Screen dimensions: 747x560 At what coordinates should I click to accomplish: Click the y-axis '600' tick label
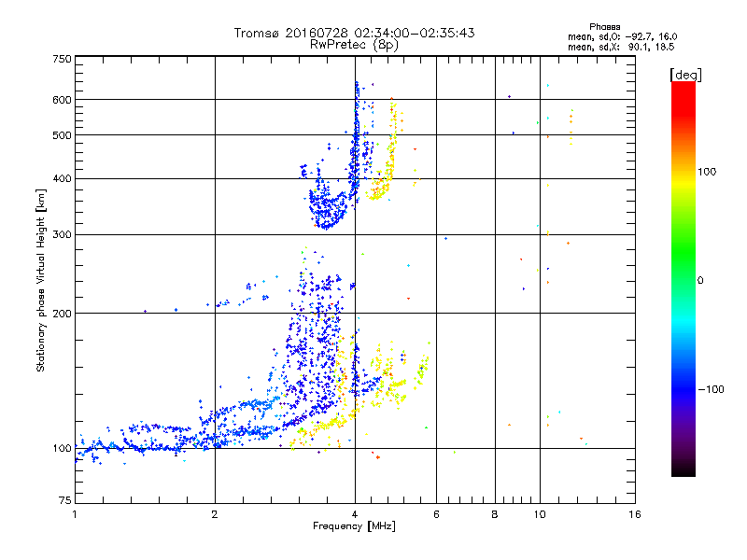click(x=62, y=100)
